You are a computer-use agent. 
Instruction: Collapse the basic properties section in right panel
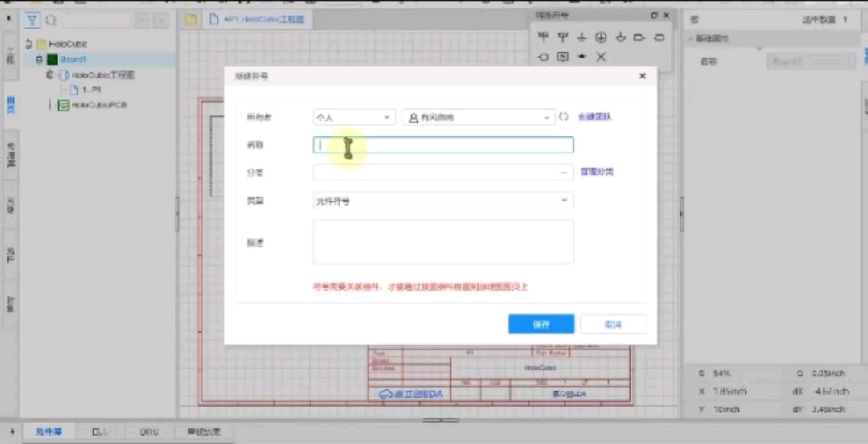point(691,39)
